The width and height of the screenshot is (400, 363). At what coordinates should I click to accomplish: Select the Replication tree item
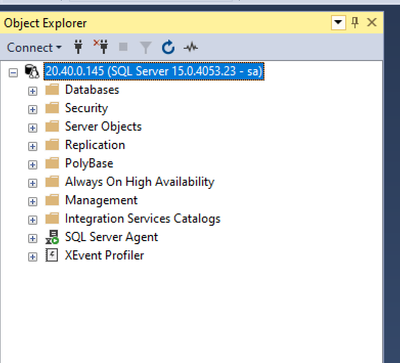click(95, 145)
